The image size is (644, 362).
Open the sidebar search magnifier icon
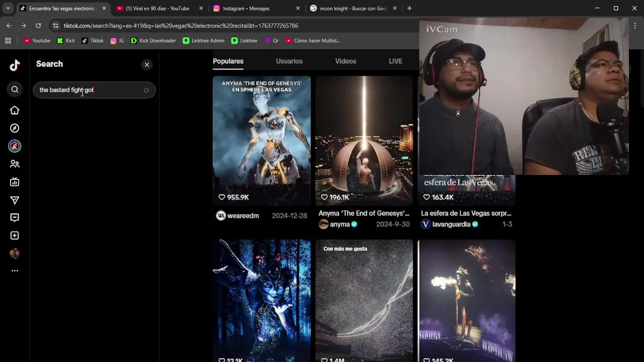click(15, 89)
